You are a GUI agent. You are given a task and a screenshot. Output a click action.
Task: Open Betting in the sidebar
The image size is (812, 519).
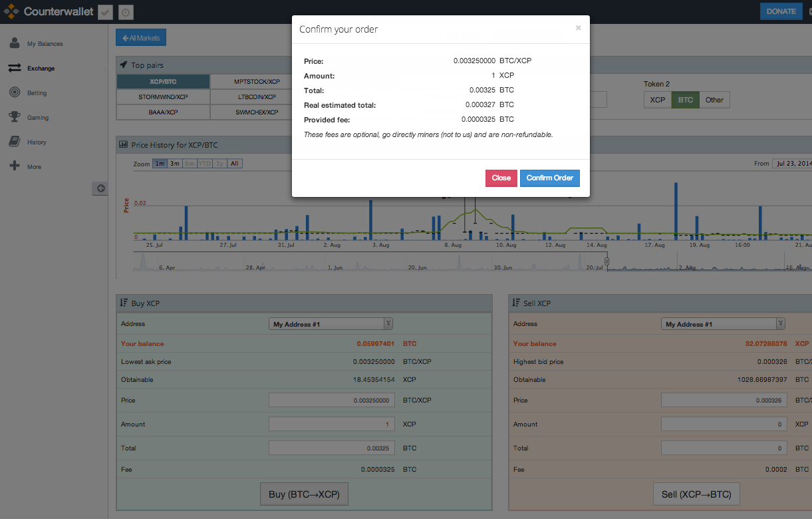(x=37, y=93)
